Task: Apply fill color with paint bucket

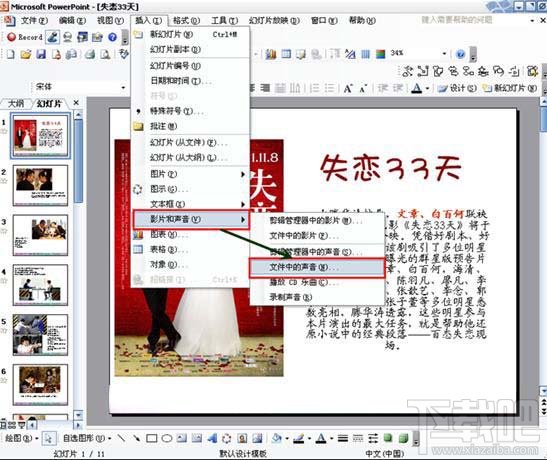Action: [x=277, y=438]
